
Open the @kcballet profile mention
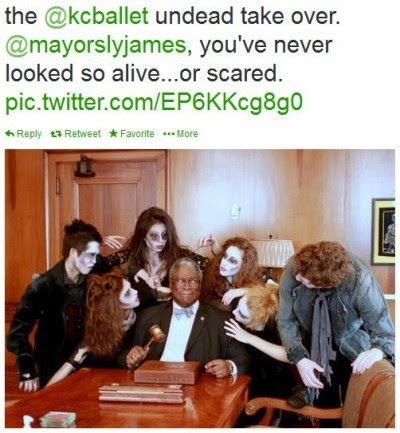pos(96,16)
